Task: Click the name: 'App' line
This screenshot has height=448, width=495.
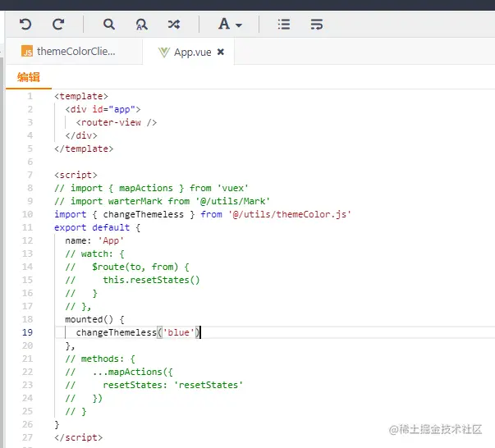Action: (x=94, y=240)
